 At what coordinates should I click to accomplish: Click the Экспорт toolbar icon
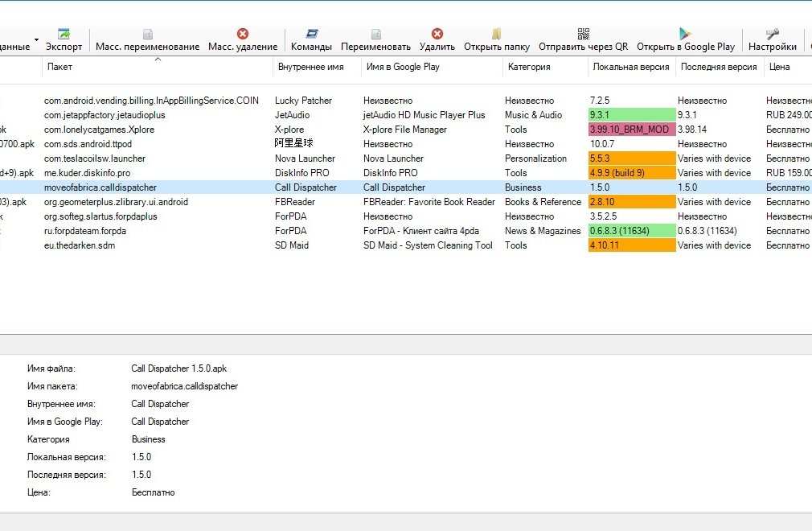(x=64, y=34)
